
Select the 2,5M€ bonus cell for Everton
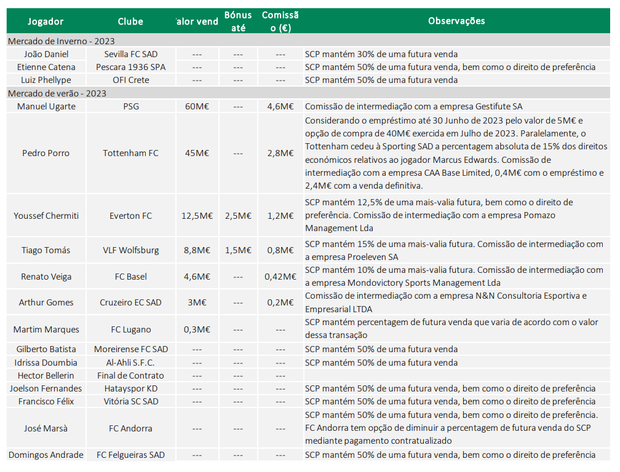coord(238,215)
